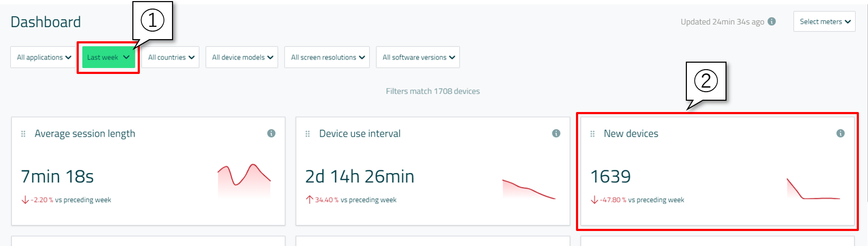Click the Device use interval sparkline chart
Image resolution: width=868 pixels, height=246 pixels.
(529, 189)
